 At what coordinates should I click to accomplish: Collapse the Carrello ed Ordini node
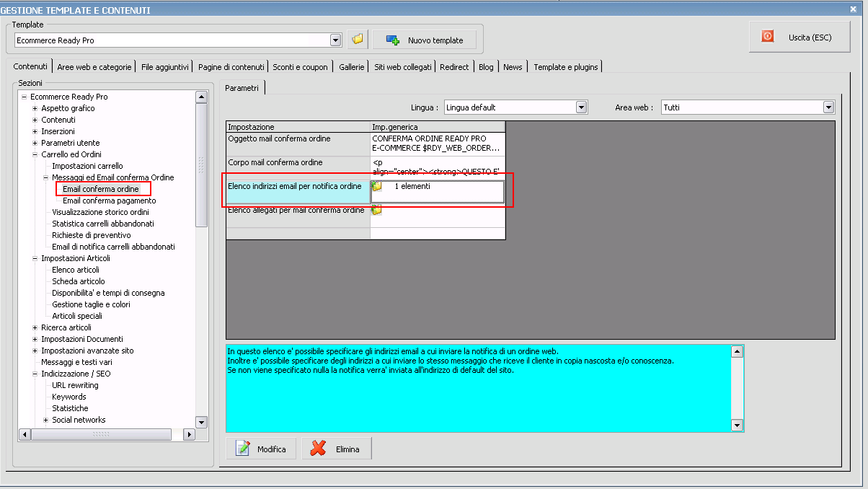35,154
